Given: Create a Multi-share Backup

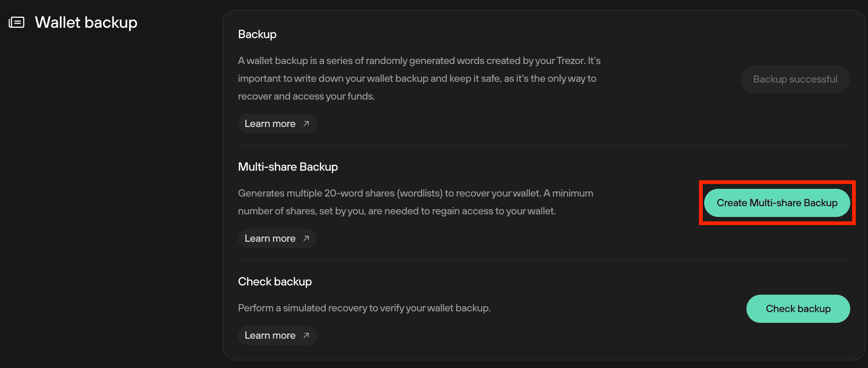Looking at the screenshot, I should tap(777, 203).
